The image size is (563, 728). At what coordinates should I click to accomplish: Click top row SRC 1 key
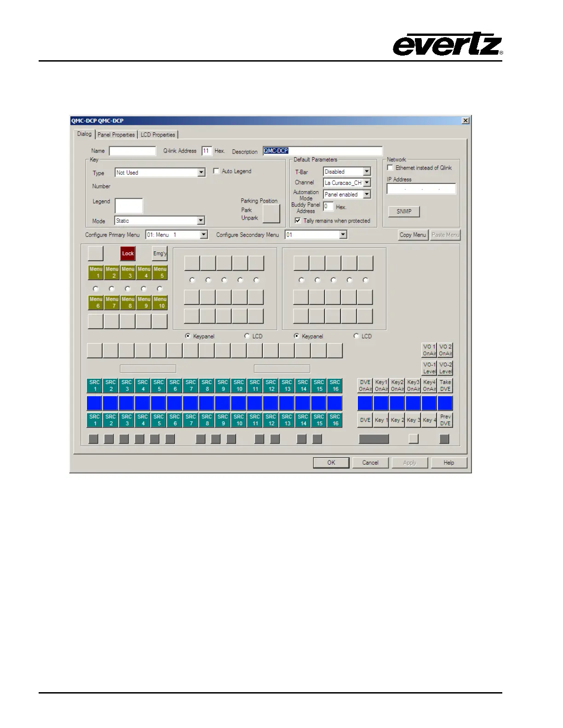94,386
